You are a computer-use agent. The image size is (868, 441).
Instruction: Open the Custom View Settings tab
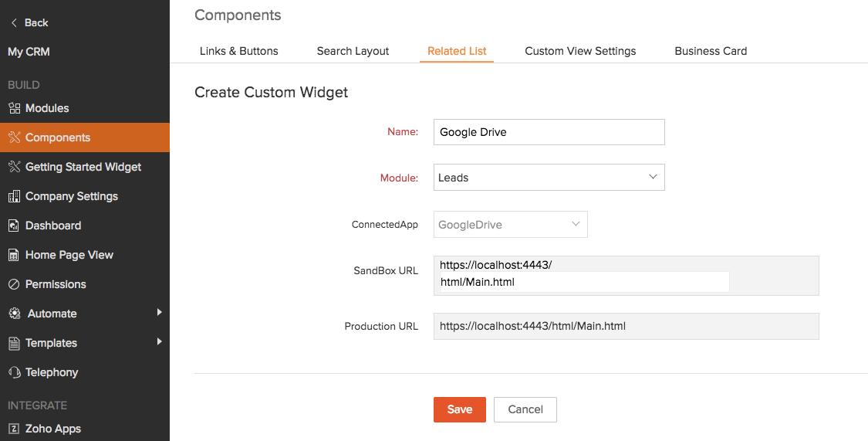[580, 51]
